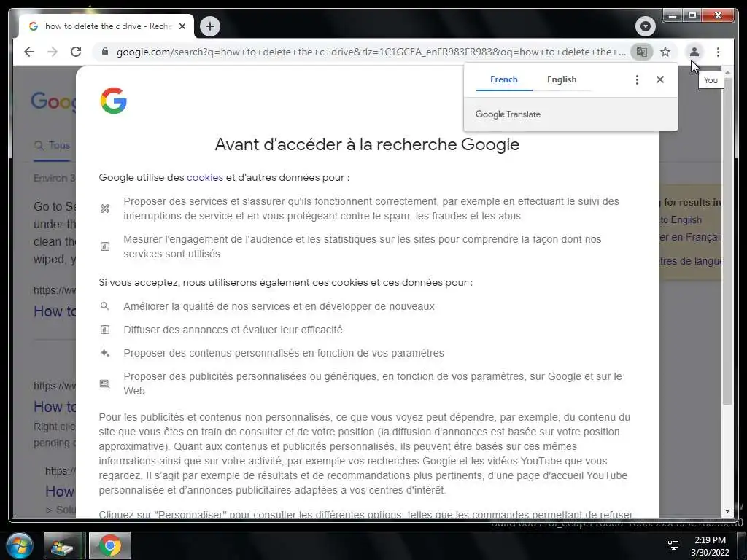Minimize the Chrome window

point(673,16)
